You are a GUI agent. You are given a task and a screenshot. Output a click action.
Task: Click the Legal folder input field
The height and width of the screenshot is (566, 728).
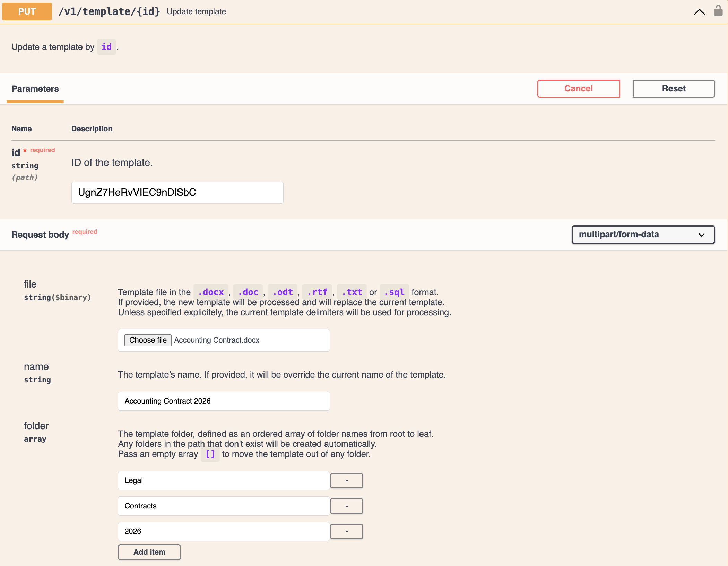tap(224, 480)
